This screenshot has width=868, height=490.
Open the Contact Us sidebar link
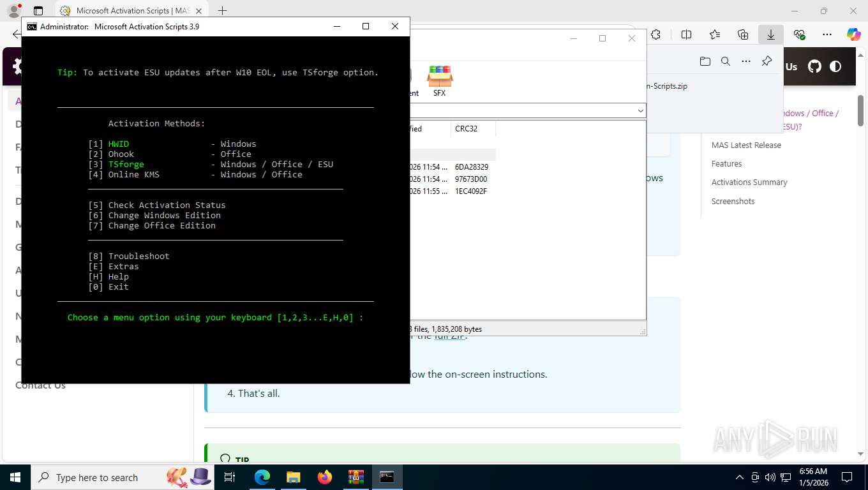[40, 385]
